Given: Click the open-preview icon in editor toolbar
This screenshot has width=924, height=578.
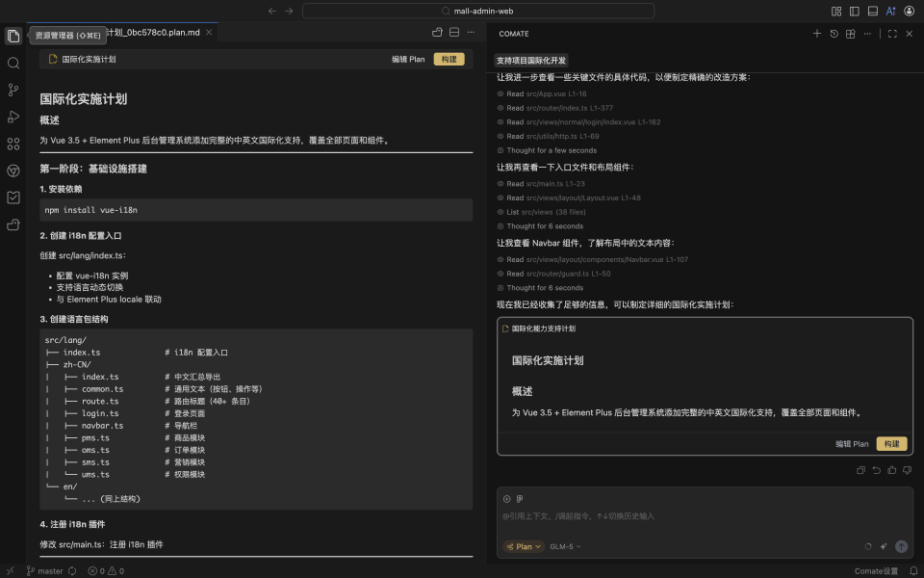Looking at the screenshot, I should (437, 33).
